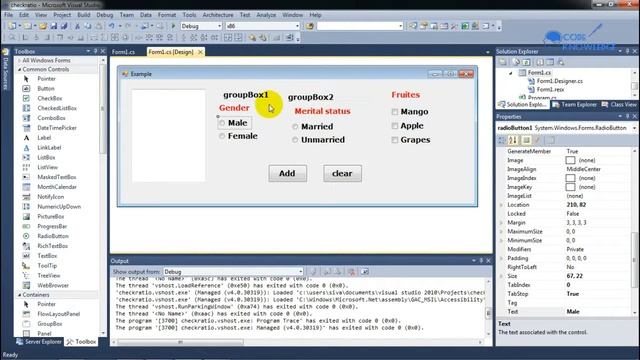Image resolution: width=640 pixels, height=360 pixels.
Task: Click Properties page icon in Properties toolbar
Action: [550, 140]
